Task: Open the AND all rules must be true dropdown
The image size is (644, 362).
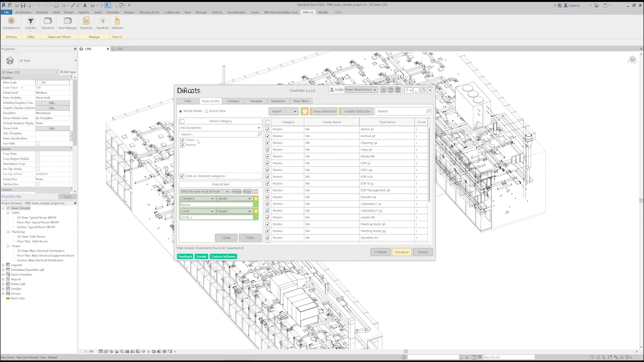Action: click(x=205, y=191)
